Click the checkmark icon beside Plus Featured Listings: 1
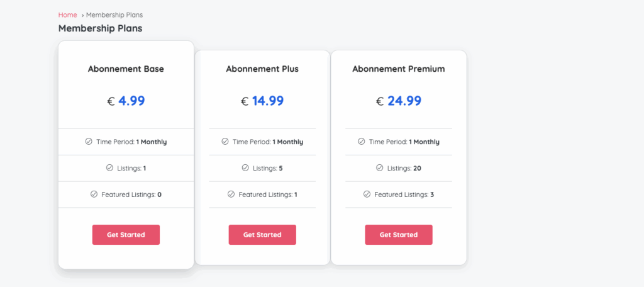The width and height of the screenshot is (644, 287). click(231, 194)
